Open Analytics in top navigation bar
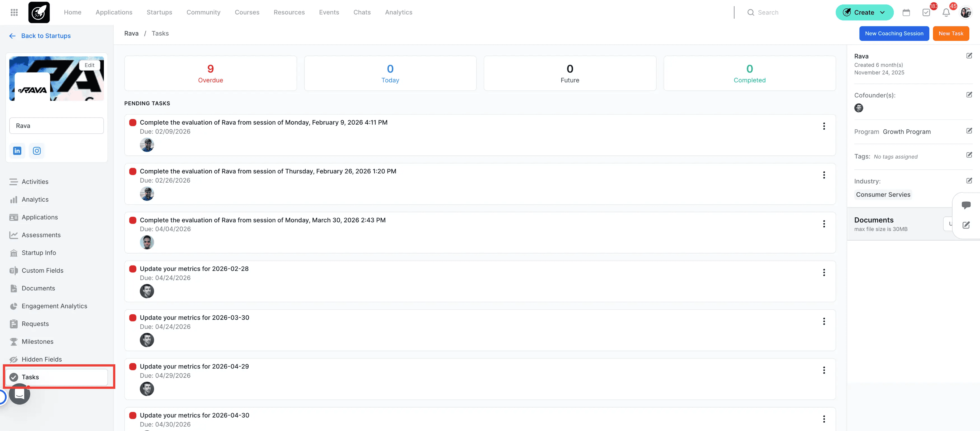This screenshot has width=980, height=431. (398, 12)
